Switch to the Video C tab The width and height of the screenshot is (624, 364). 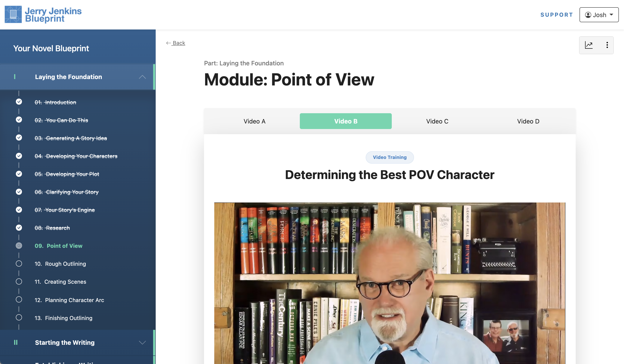tap(437, 121)
